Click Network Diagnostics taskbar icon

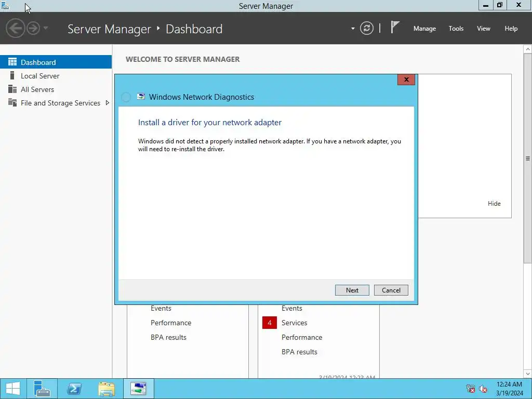coord(139,389)
